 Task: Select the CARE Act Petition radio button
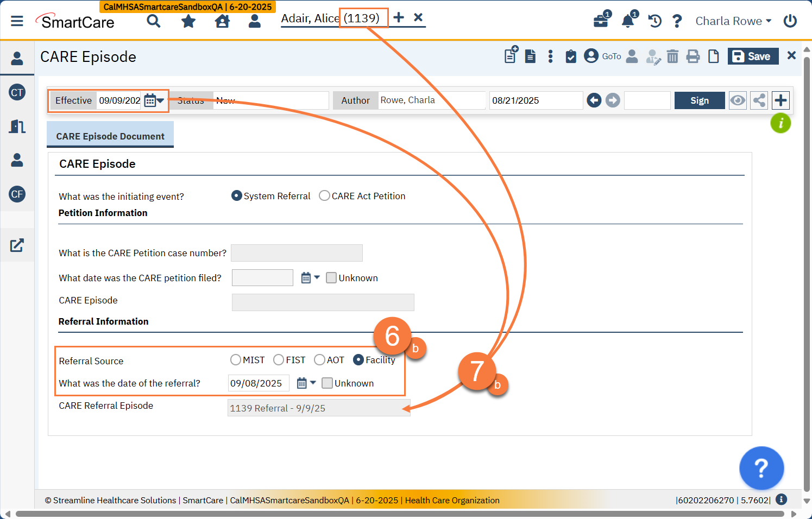pos(324,196)
